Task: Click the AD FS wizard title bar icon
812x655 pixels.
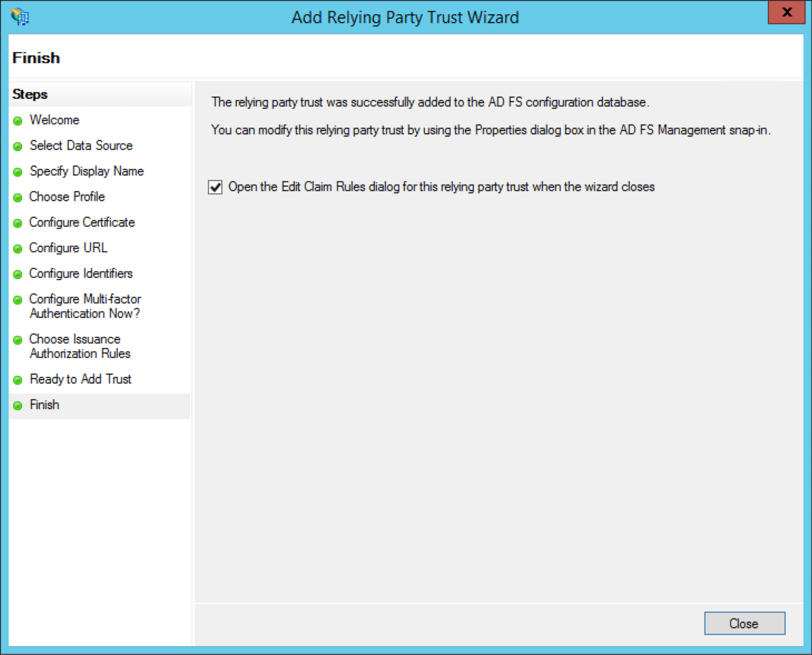Action: 20,17
